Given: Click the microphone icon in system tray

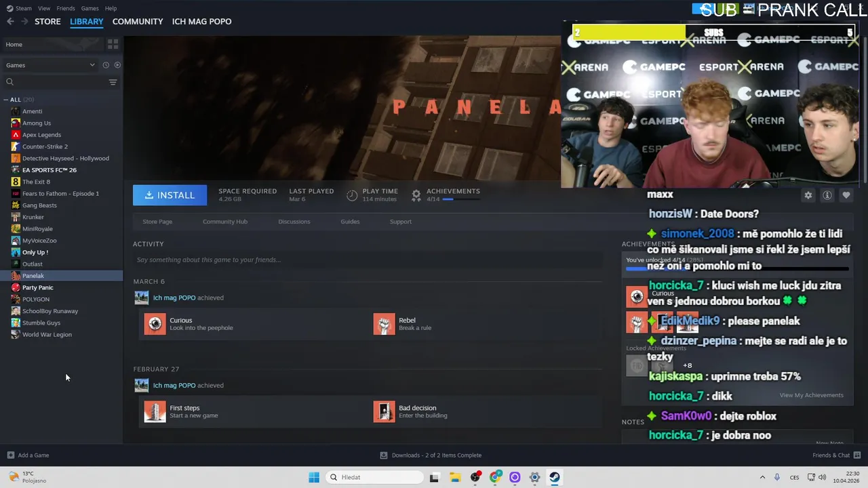Looking at the screenshot, I should point(777,477).
